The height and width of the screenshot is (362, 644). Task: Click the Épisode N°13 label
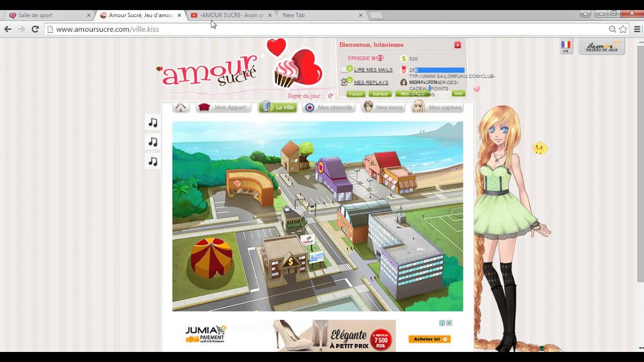pos(365,58)
